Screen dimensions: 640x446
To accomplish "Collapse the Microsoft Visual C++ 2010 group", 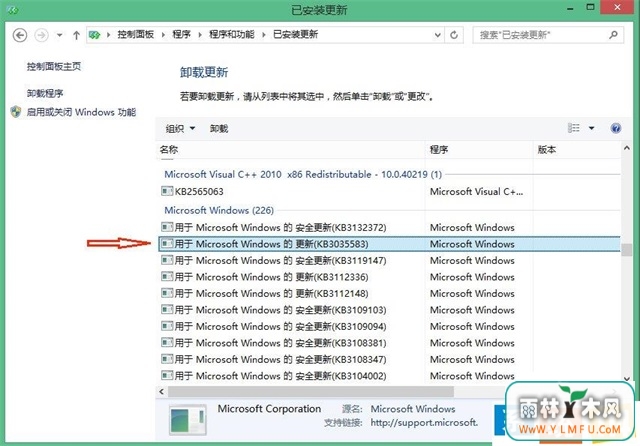I will [x=303, y=174].
